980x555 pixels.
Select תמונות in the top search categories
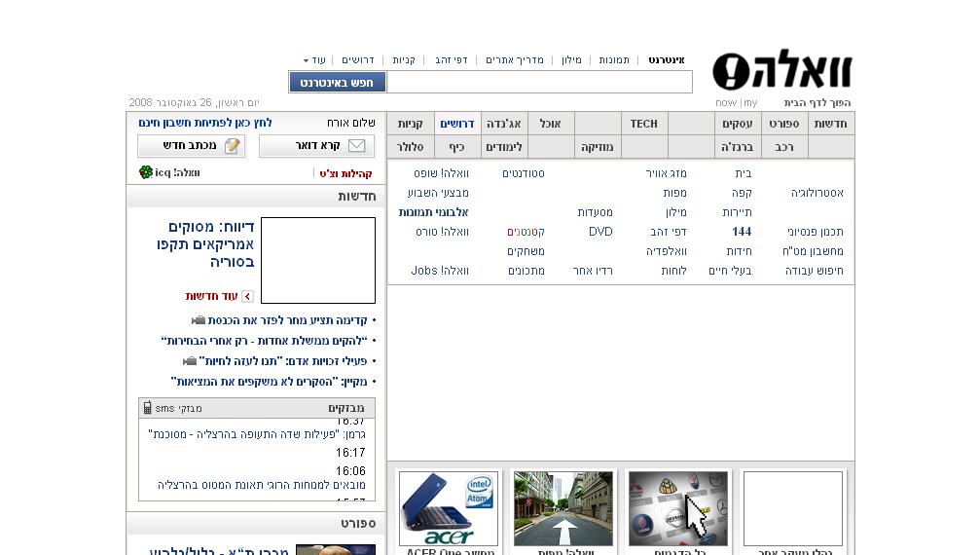(x=614, y=60)
